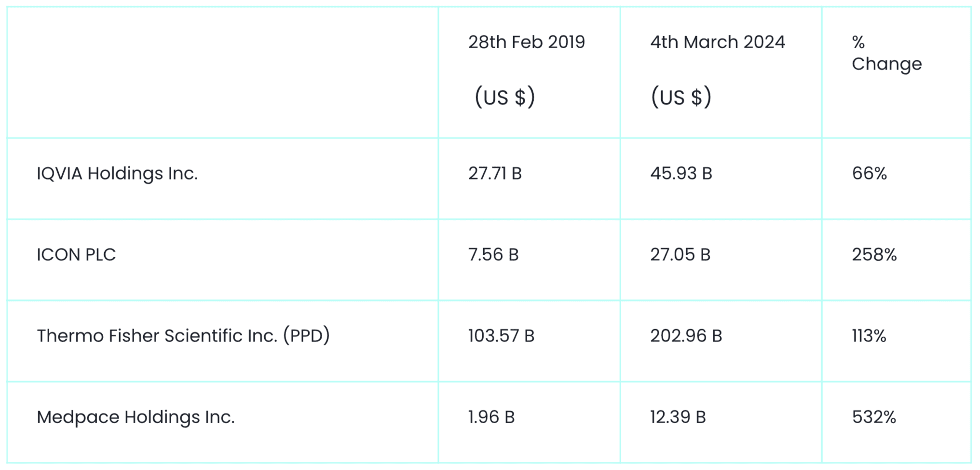
Task: Select the ICON PLC row label
Action: click(x=76, y=255)
